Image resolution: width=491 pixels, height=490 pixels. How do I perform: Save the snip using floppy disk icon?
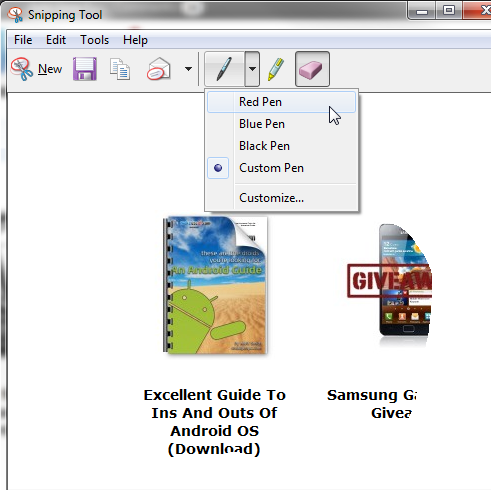pyautogui.click(x=85, y=69)
